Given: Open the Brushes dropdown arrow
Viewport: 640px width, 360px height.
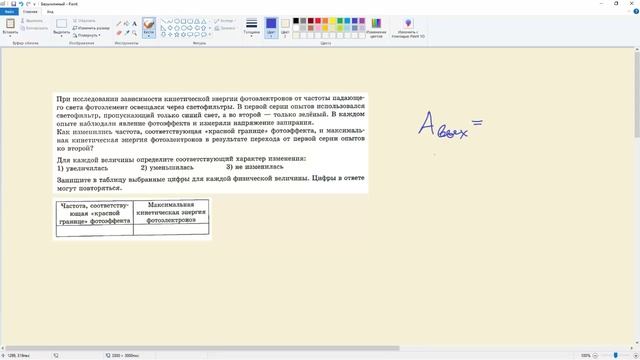Looking at the screenshot, I should [x=149, y=36].
